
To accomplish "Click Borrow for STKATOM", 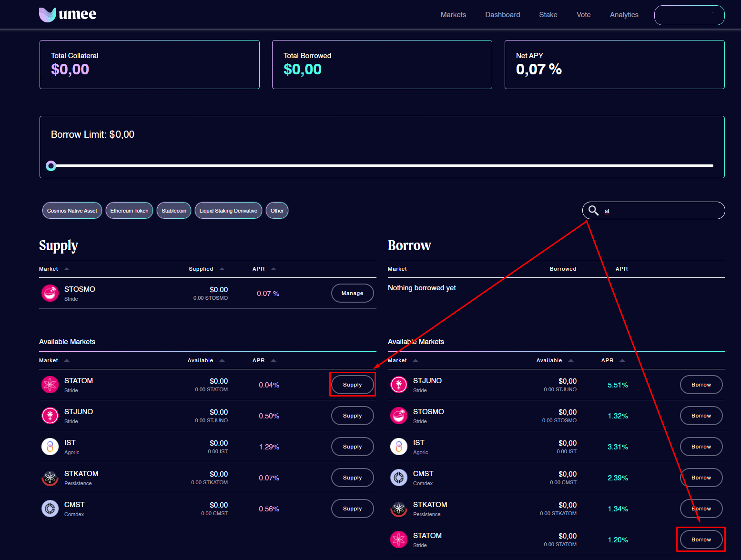I will click(x=701, y=509).
